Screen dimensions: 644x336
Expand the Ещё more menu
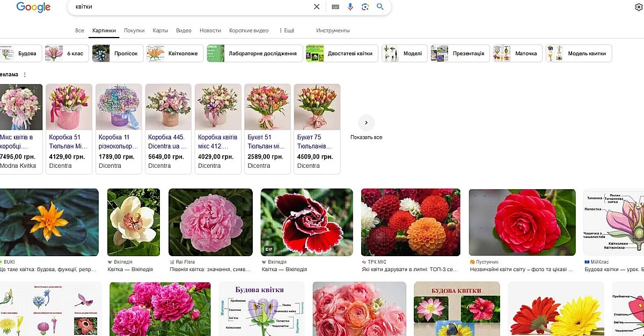(x=287, y=31)
